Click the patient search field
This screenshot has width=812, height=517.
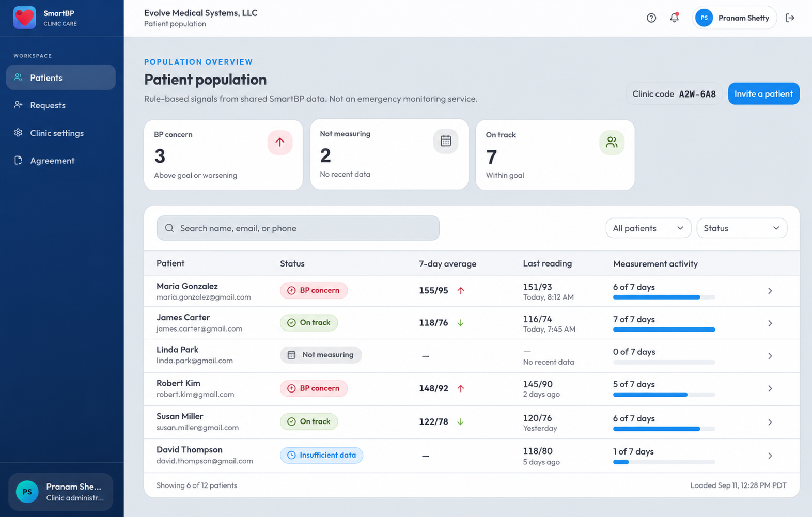298,228
